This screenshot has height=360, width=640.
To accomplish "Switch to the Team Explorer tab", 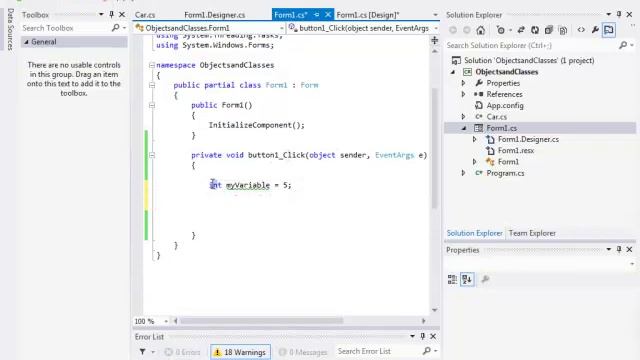I will pyautogui.click(x=532, y=233).
